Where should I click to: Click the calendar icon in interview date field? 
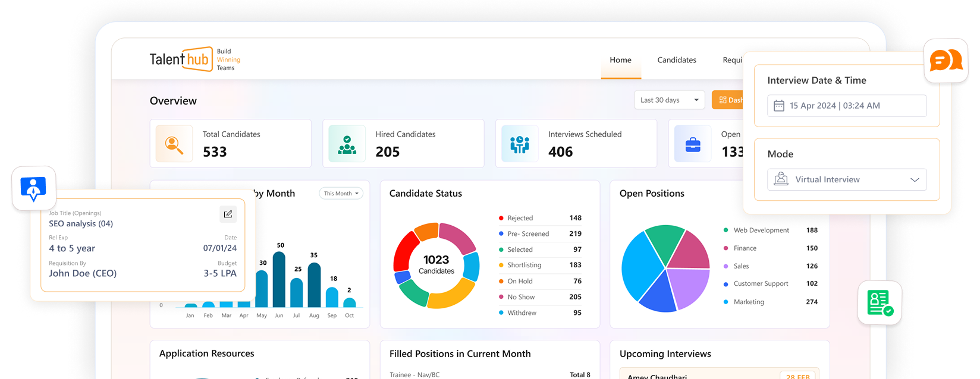tap(779, 106)
